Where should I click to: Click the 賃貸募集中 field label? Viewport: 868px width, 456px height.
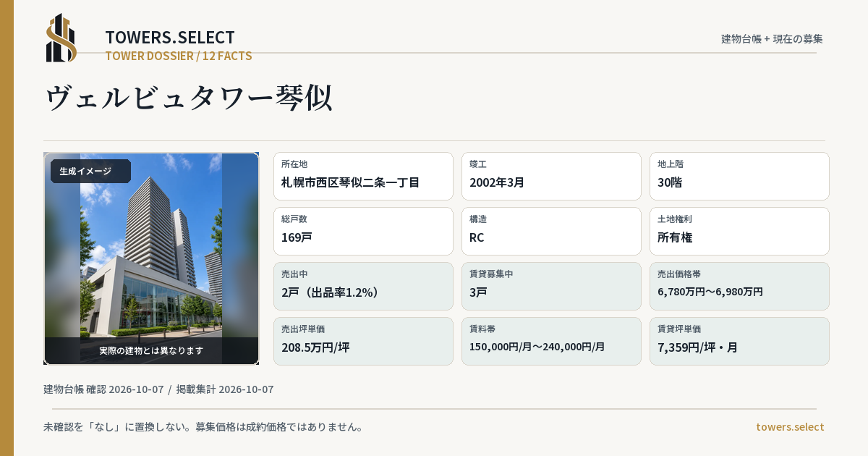tap(491, 274)
